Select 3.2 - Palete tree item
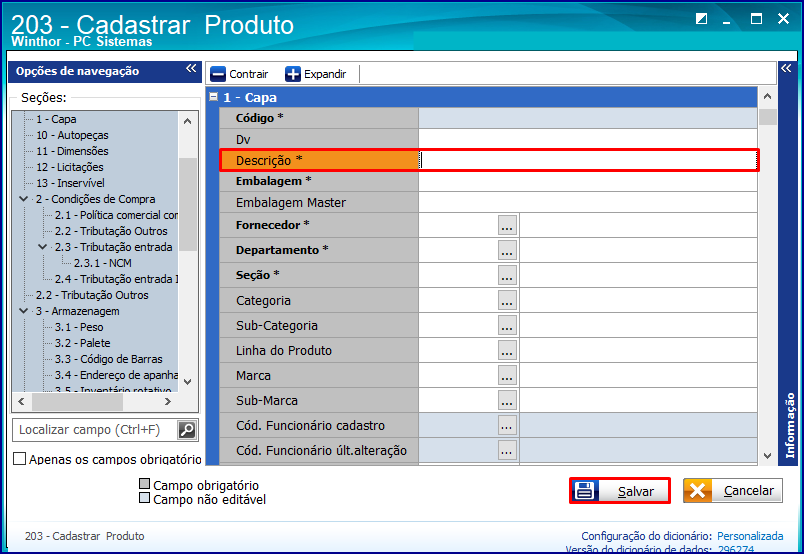This screenshot has width=804, height=554. 83,343
